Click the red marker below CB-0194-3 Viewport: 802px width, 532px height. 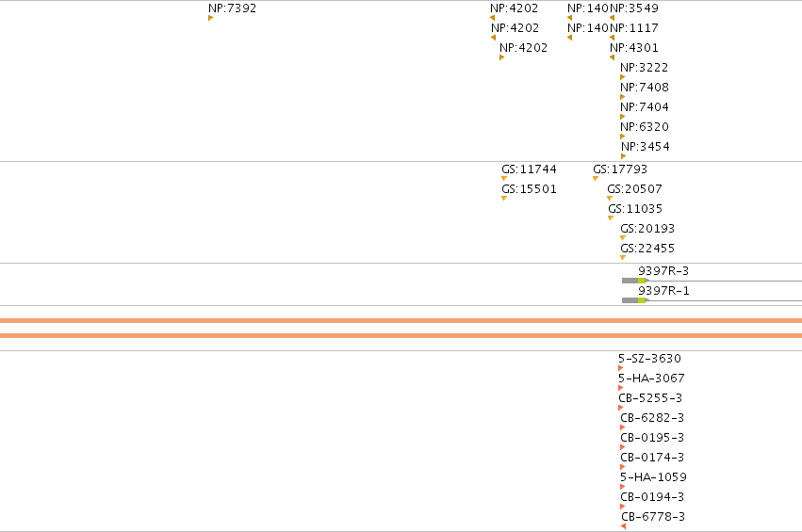(x=623, y=507)
